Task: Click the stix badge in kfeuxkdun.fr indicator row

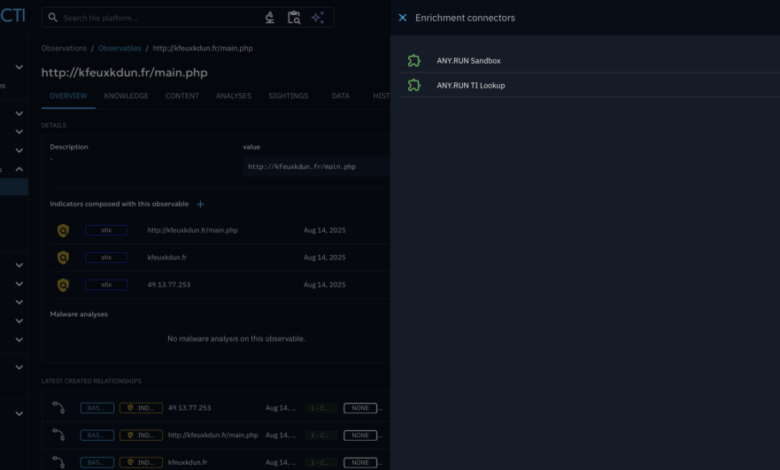Action: tap(106, 258)
